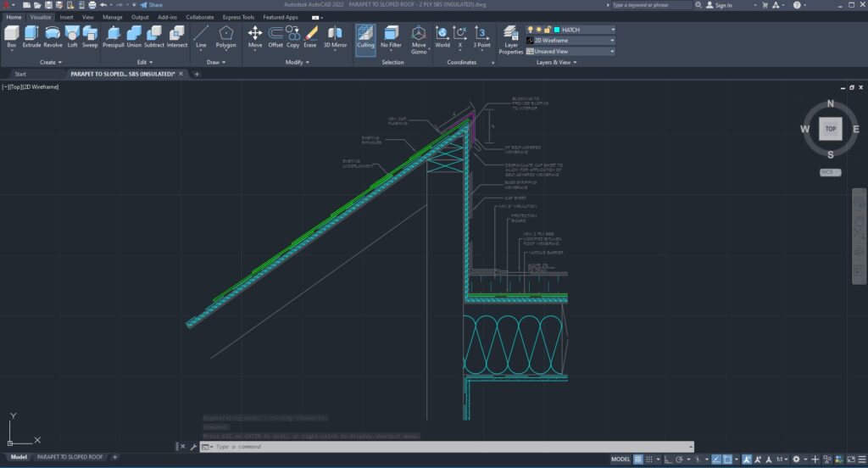
Task: Click the TOP face of the ViewCube
Action: pos(831,129)
